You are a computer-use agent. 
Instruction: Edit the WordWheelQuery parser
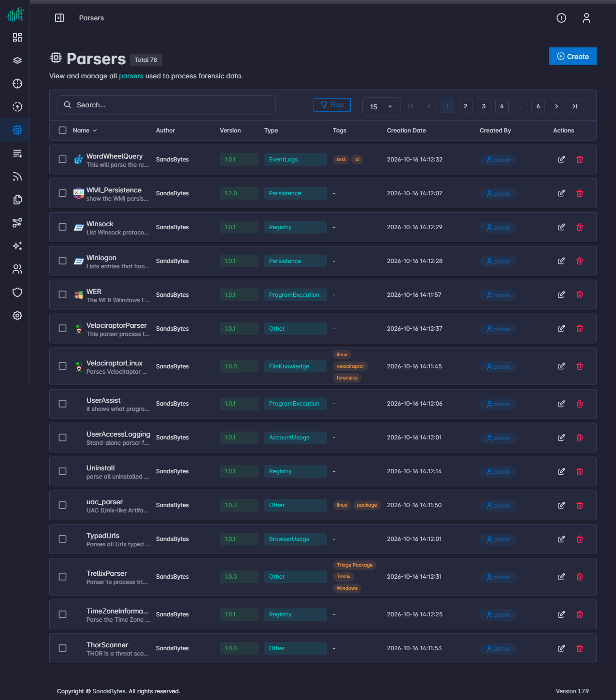[x=561, y=160]
